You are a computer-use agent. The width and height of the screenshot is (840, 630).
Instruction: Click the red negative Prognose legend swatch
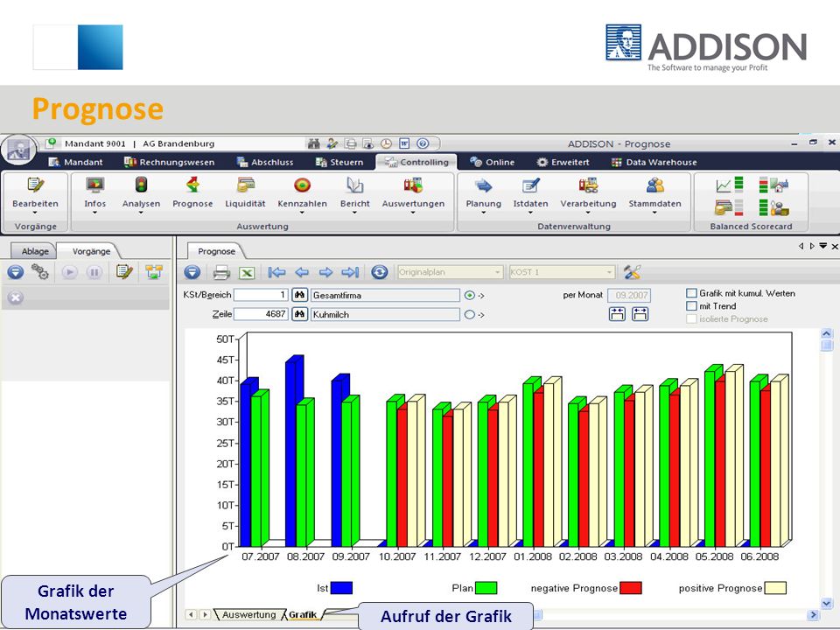point(631,588)
